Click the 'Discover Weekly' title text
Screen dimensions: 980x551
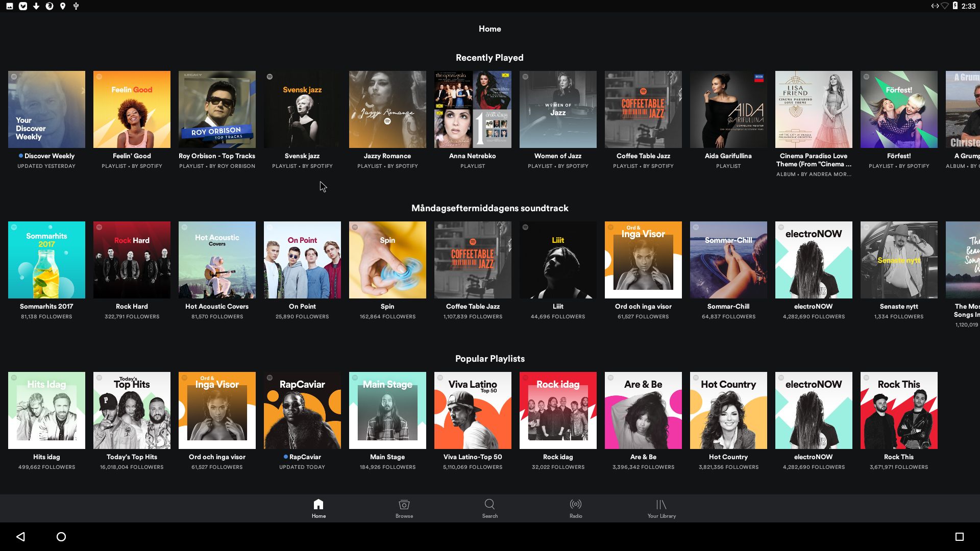(50, 156)
